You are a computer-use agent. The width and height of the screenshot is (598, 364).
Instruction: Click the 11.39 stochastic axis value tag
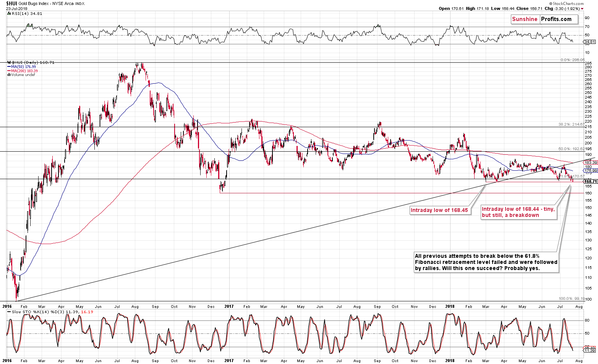[x=590, y=350]
